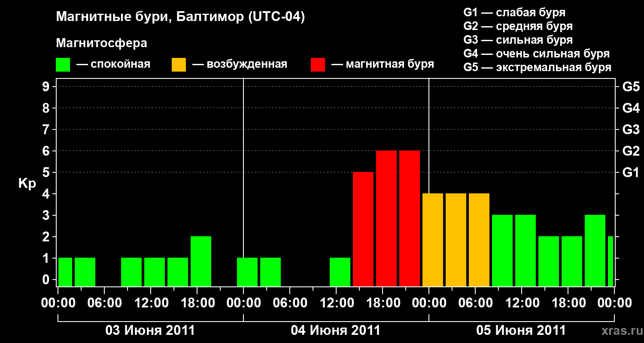The width and height of the screenshot is (644, 343).
Task: Click the 'G4 — очень сильная буря' description
Action: tap(537, 54)
